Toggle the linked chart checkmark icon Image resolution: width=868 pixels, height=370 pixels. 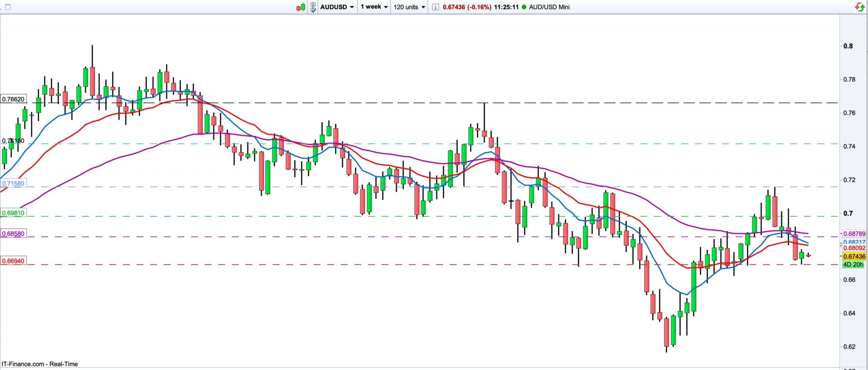click(x=313, y=7)
